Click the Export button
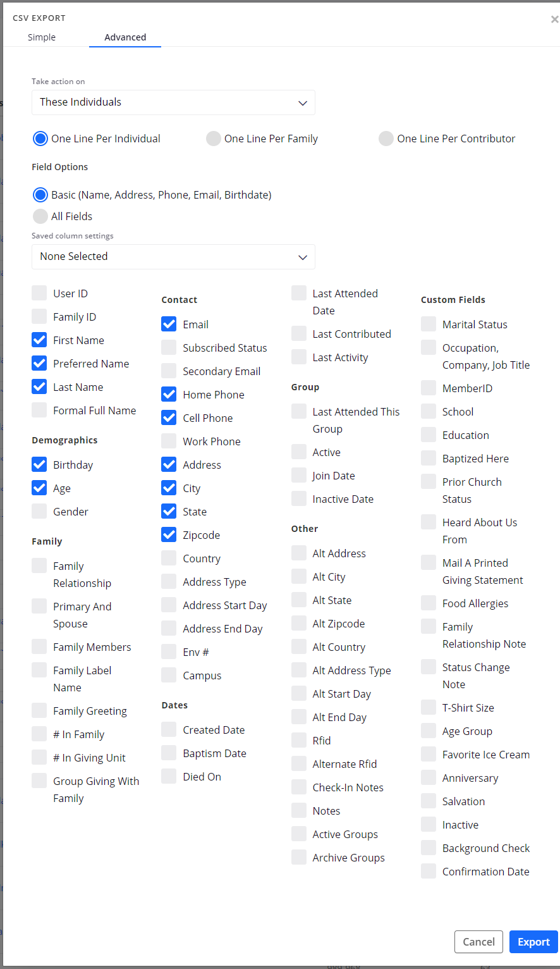The width and height of the screenshot is (560, 969). pos(533,942)
